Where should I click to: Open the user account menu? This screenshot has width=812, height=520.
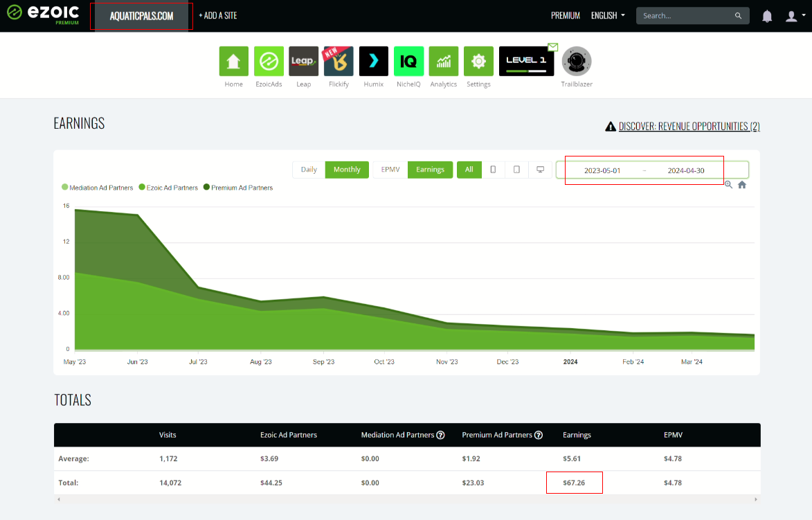pos(795,16)
